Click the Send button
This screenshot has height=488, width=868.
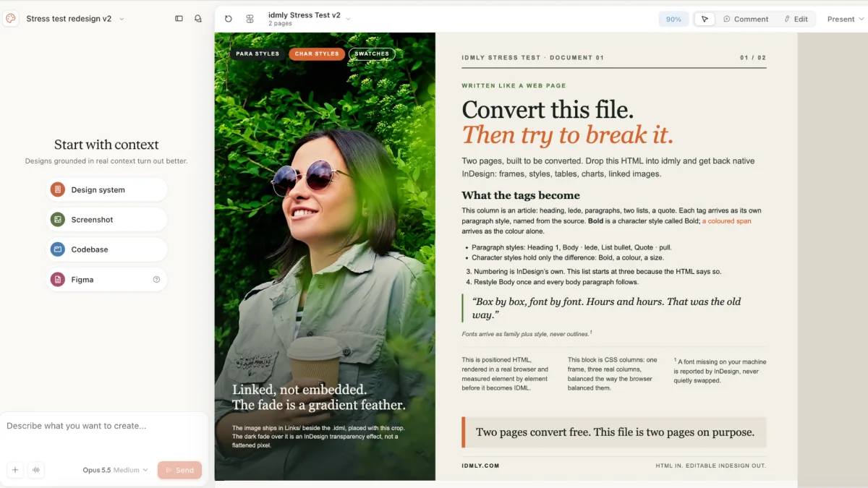click(179, 470)
